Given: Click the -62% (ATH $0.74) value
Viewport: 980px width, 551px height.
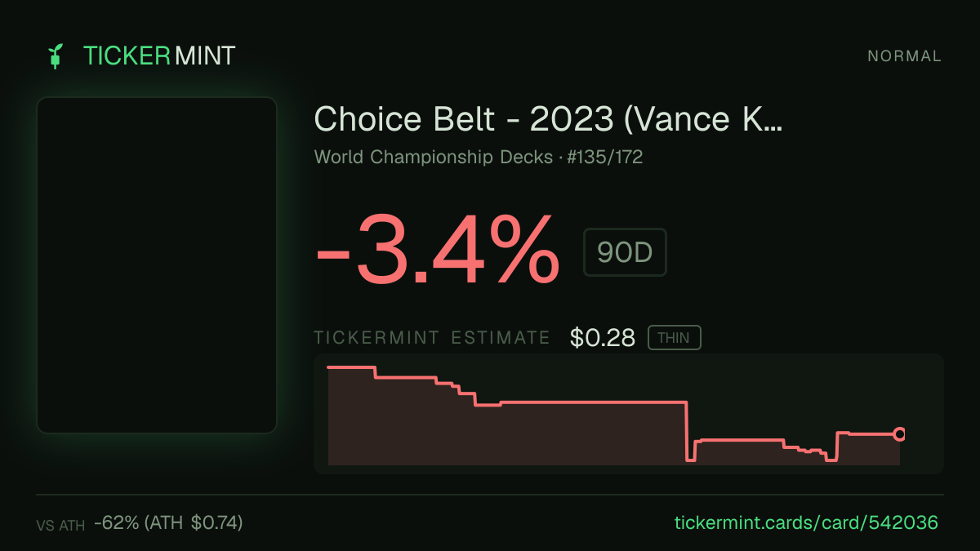Looking at the screenshot, I should point(168,522).
